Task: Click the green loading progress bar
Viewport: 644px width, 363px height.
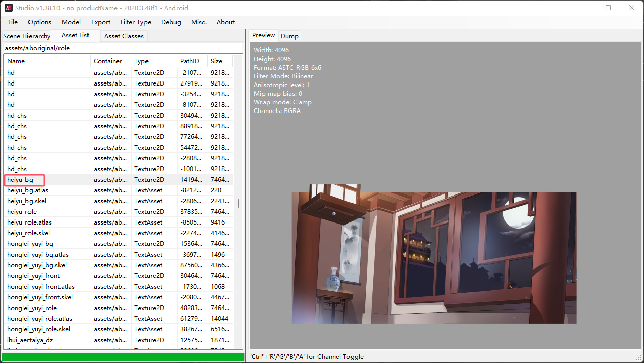Action: 123,357
